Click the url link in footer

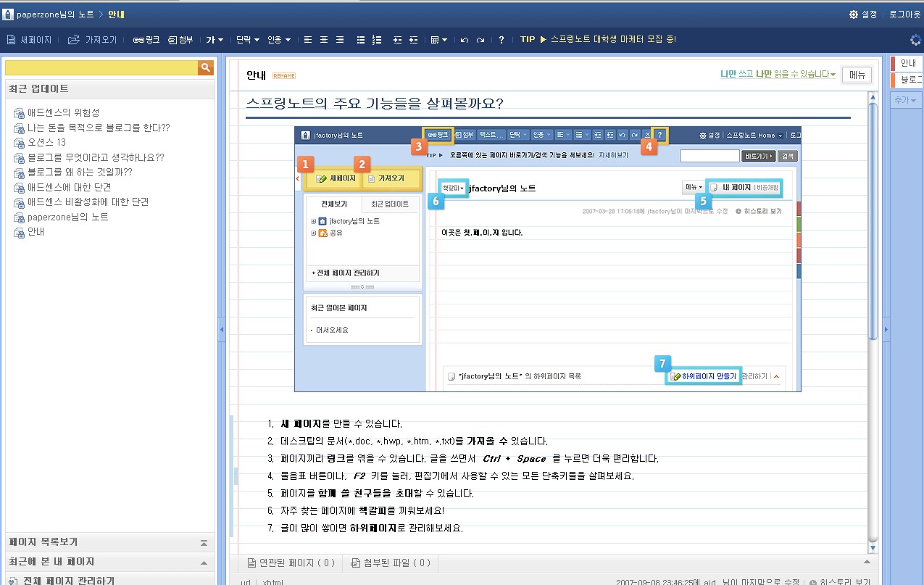[x=246, y=581]
